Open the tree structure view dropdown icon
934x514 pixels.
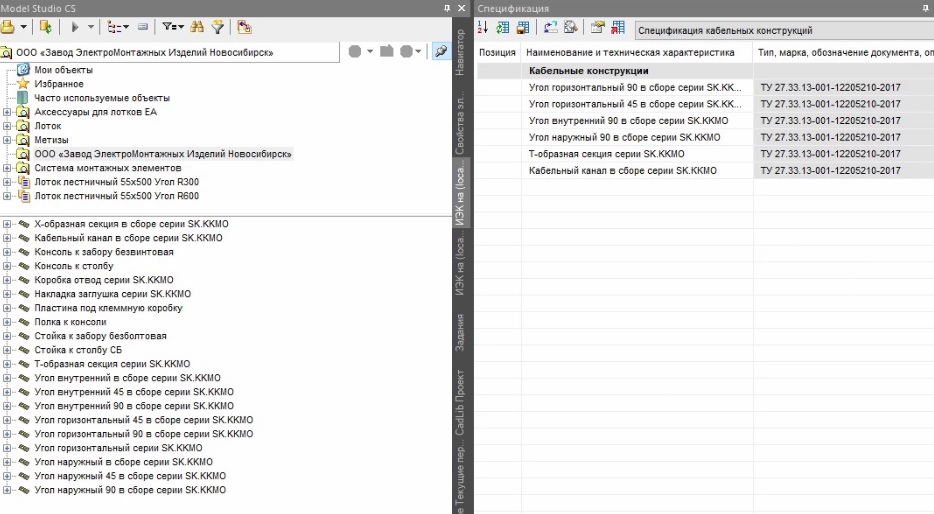[117, 27]
